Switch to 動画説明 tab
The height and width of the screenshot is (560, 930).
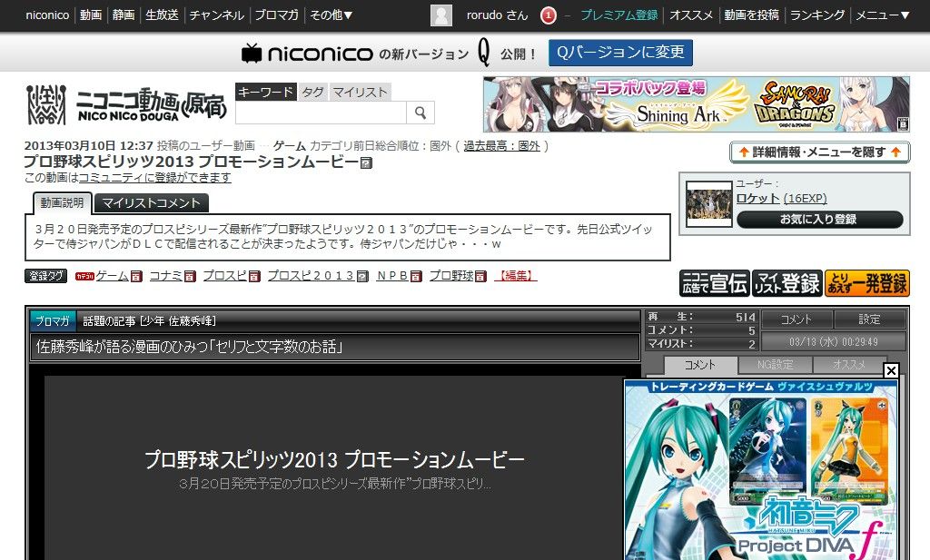pyautogui.click(x=63, y=202)
